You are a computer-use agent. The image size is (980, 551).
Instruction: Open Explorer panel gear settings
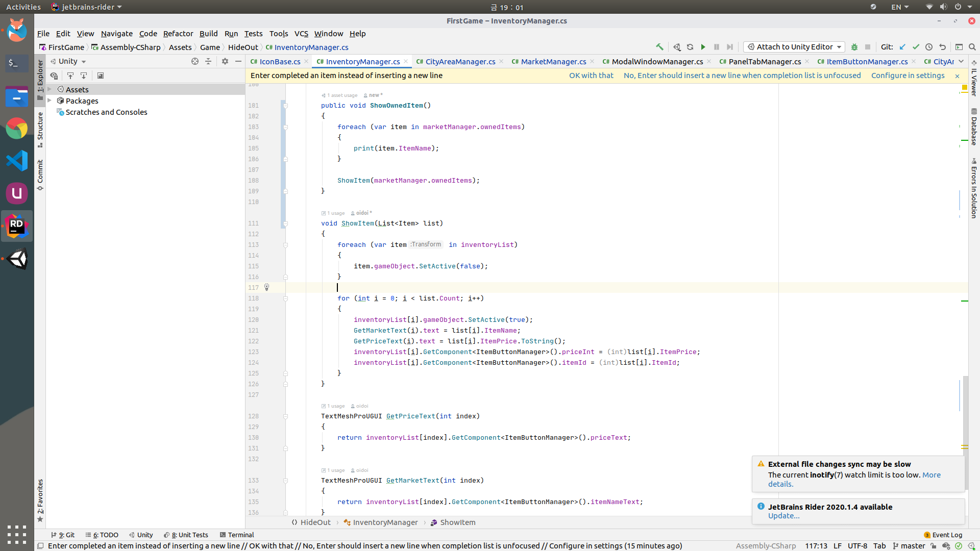[x=225, y=61]
